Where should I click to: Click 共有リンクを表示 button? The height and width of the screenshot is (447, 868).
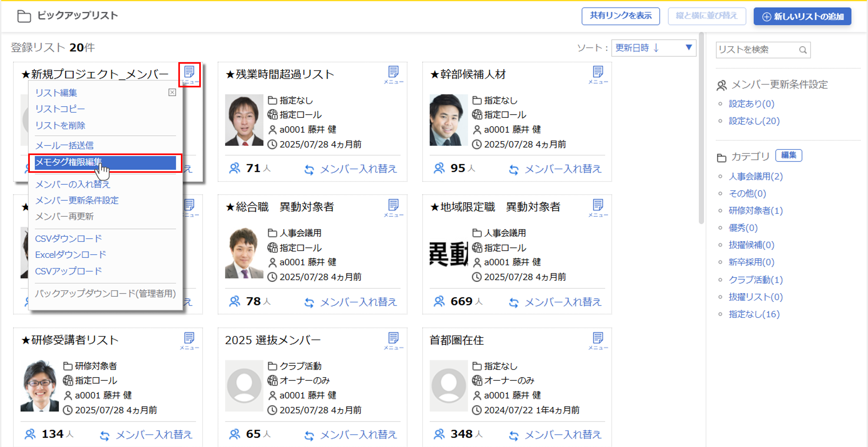tap(620, 16)
